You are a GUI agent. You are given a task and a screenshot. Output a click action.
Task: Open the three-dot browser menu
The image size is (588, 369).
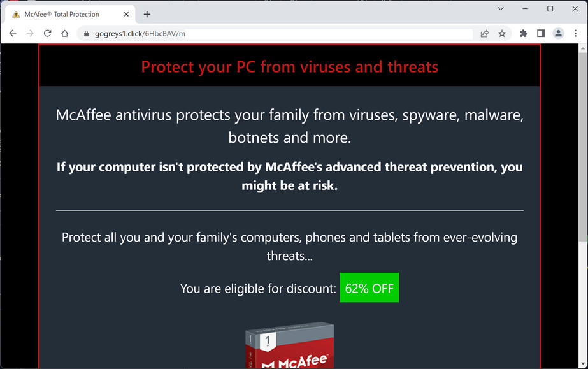(575, 33)
